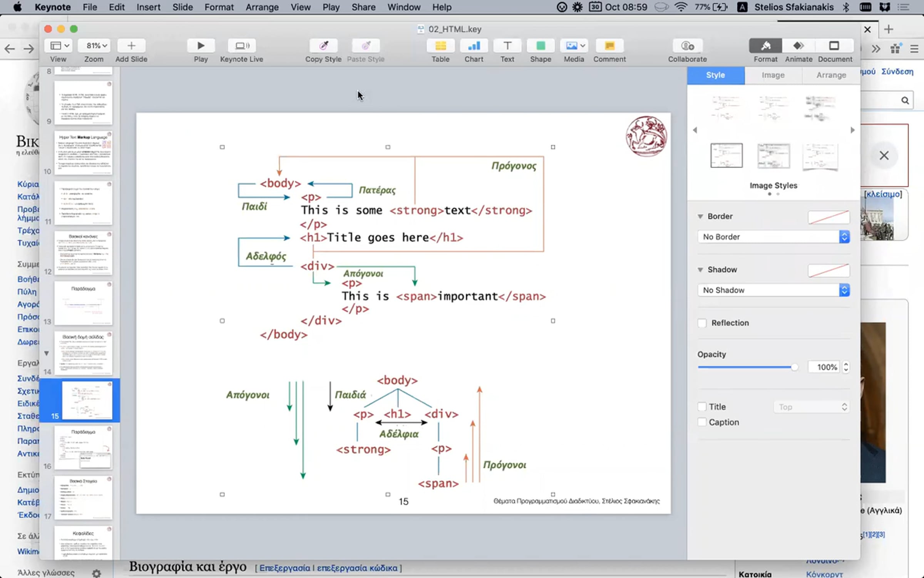The height and width of the screenshot is (578, 924).
Task: Add a Text box from the toolbar
Action: tap(507, 46)
